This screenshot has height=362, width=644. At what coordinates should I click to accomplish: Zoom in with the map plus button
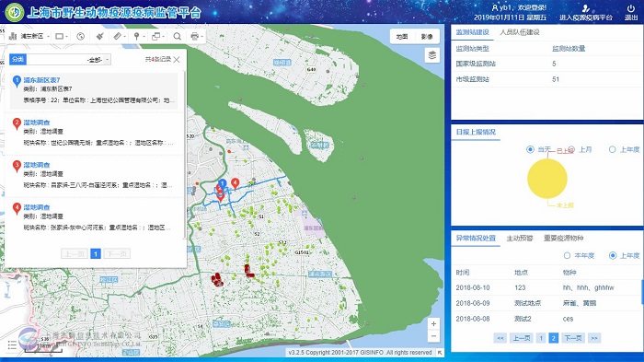(433, 323)
